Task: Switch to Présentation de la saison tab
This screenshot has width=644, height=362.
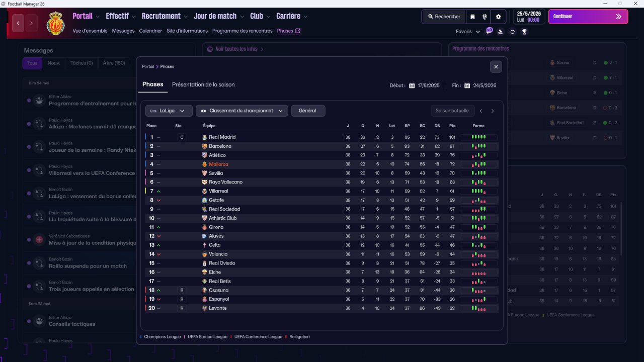Action: pos(203,84)
